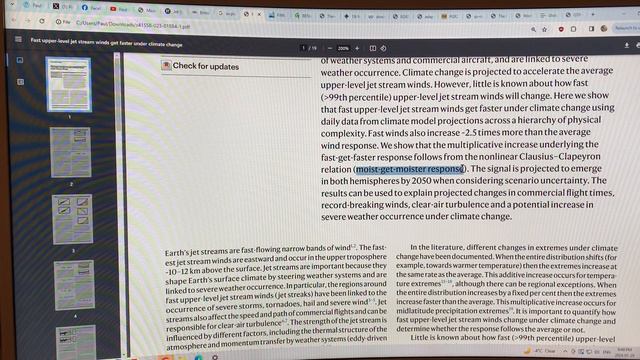Click the fit-to-page toolbar icon
The image size is (640, 360).
point(373,48)
